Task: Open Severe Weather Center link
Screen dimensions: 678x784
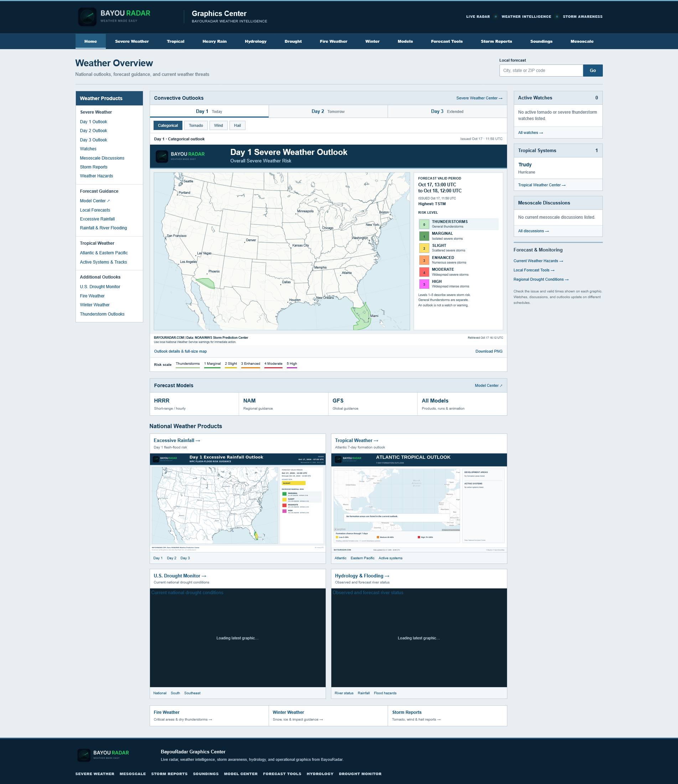Action: tap(479, 98)
